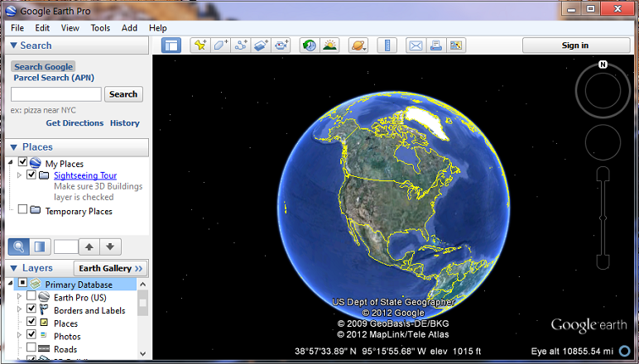Image resolution: width=639 pixels, height=364 pixels.
Task: Click the layers panel scroll down arrow
Action: click(x=142, y=353)
